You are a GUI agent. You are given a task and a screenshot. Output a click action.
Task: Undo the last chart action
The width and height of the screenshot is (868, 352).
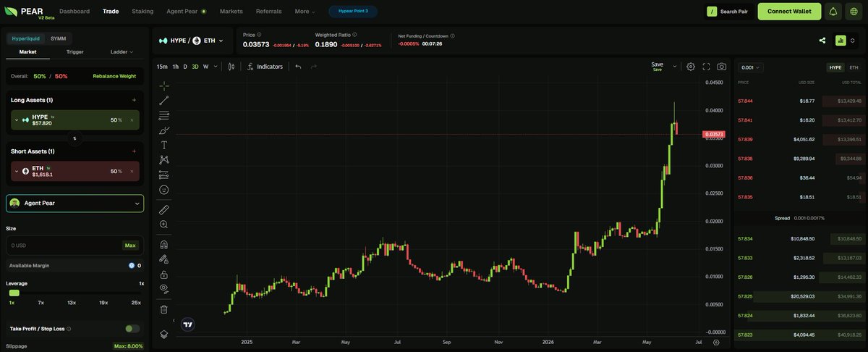tap(298, 67)
